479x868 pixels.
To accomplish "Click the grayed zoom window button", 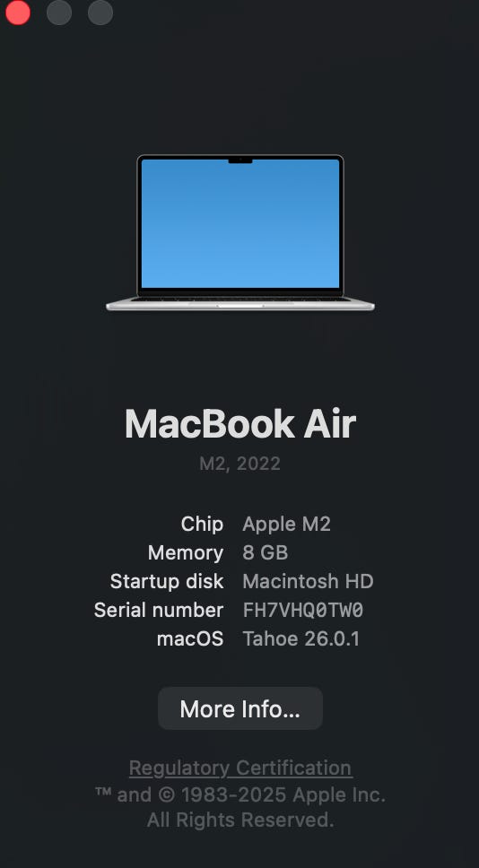I will tap(100, 13).
